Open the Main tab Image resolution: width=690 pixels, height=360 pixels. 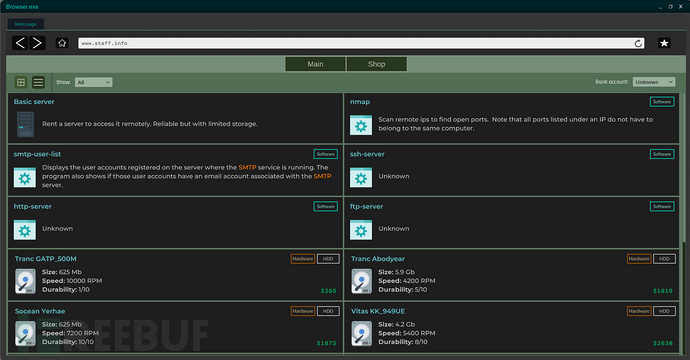(315, 64)
